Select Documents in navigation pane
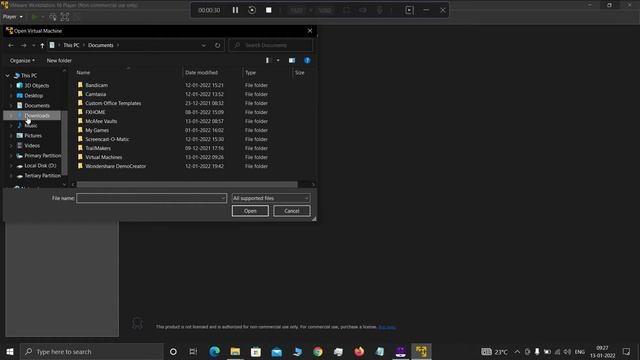Image resolution: width=640 pixels, height=360 pixels. (x=37, y=105)
